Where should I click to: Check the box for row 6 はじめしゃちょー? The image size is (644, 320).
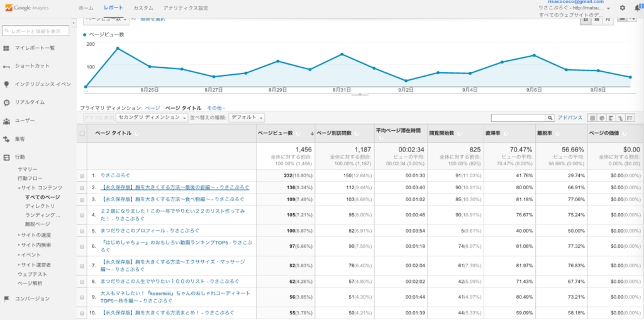pos(82,246)
